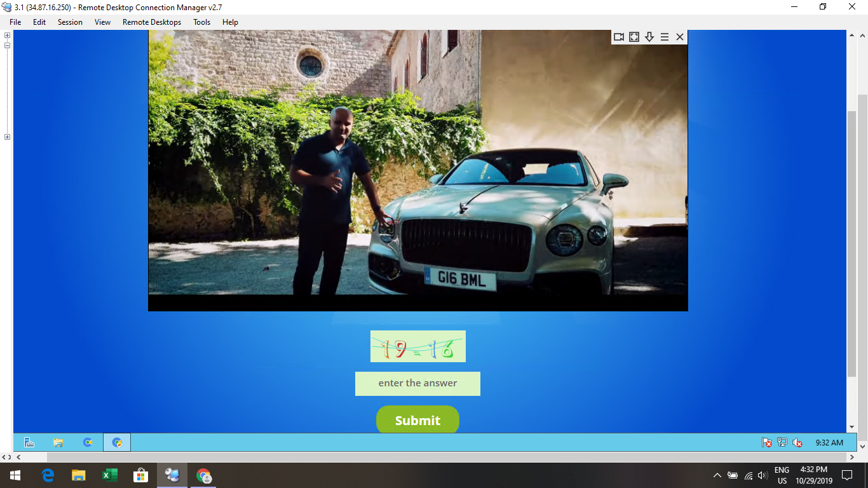
Task: Click the muted speaker icon in remote tray
Action: point(797,442)
